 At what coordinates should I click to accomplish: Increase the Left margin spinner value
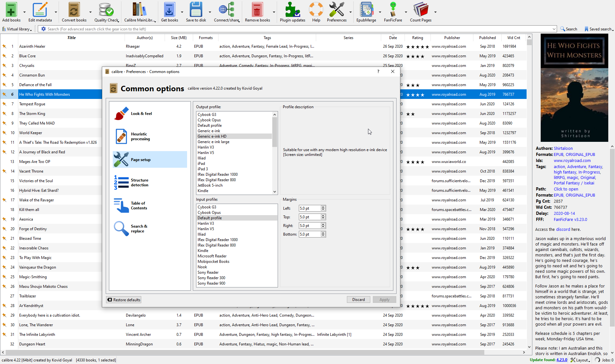(x=323, y=207)
